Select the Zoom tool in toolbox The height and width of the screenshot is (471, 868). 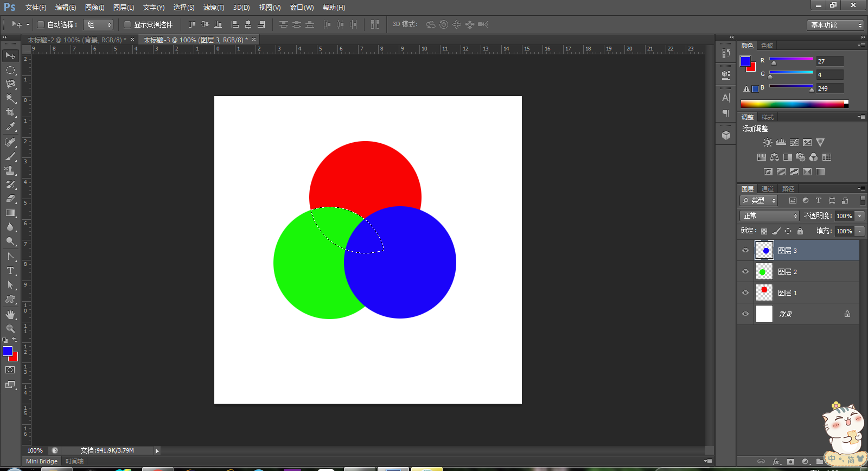(10, 329)
